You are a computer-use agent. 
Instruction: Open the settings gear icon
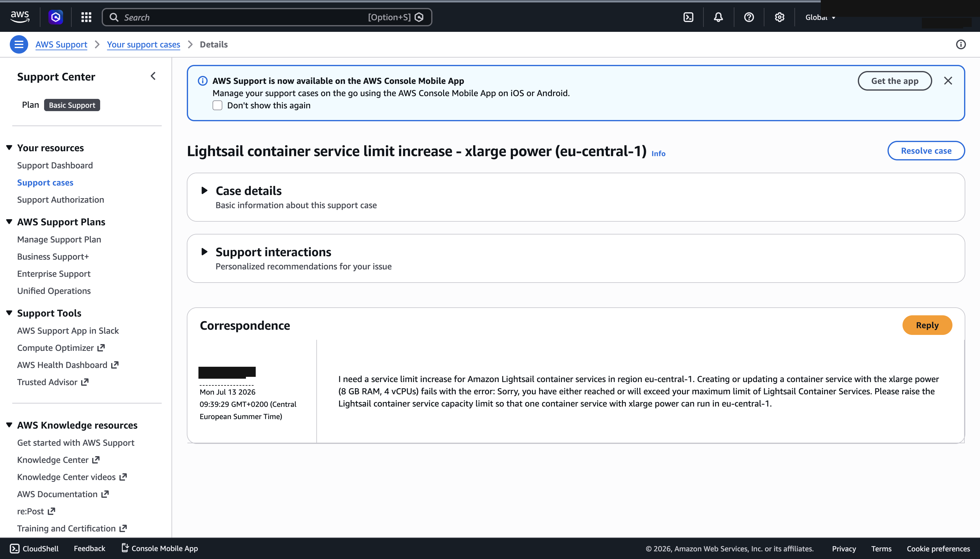(x=779, y=17)
